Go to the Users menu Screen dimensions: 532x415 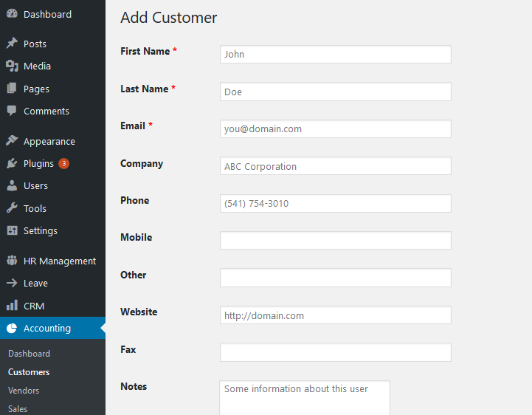52,186
